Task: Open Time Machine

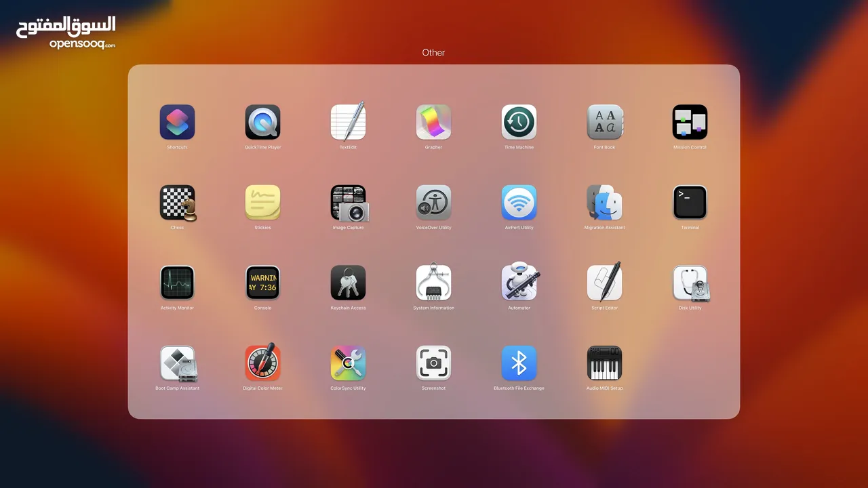Action: pyautogui.click(x=519, y=122)
